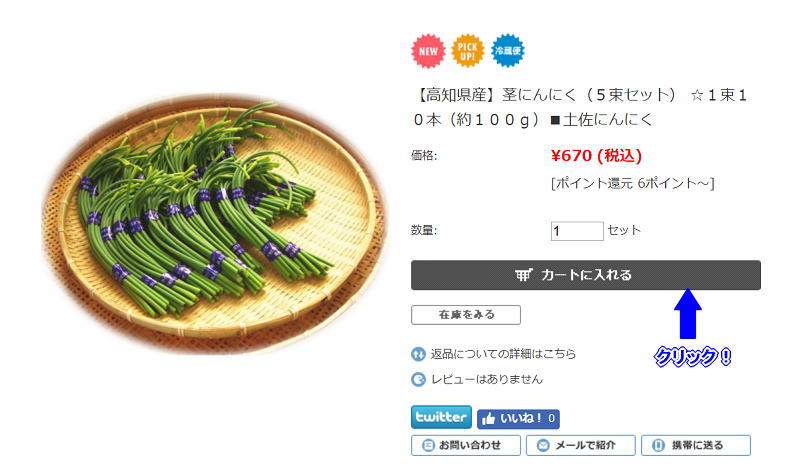The width and height of the screenshot is (800, 470).
Task: Click the phone icon on 携帯に送る
Action: click(x=659, y=446)
